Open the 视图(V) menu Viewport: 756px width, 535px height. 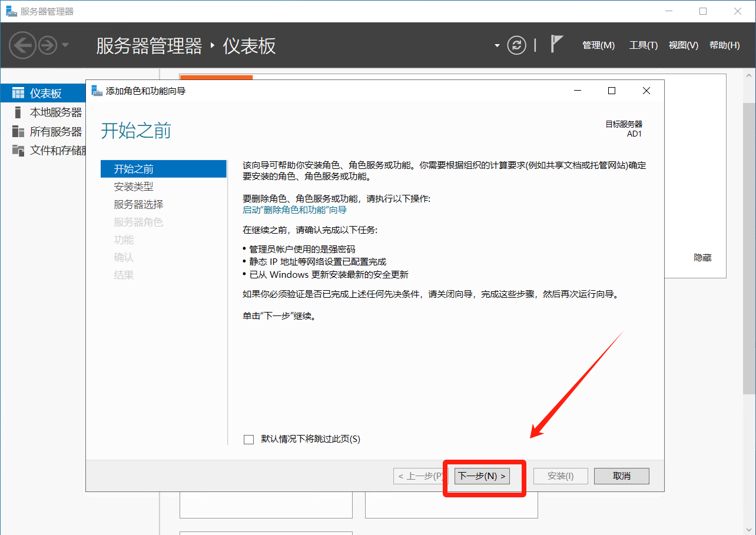point(683,45)
